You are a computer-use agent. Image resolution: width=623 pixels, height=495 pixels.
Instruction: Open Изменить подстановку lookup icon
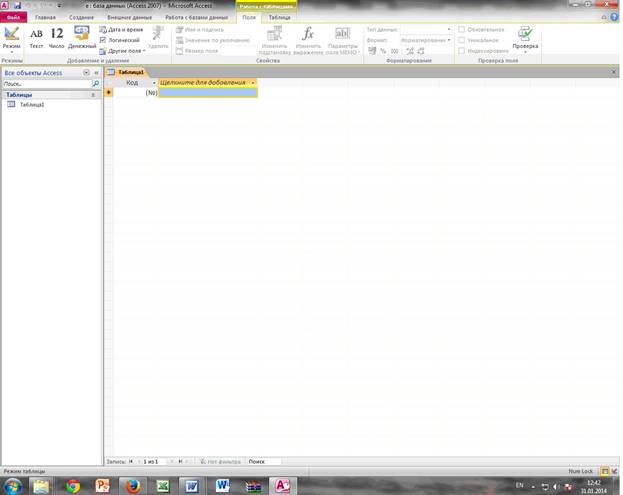click(274, 33)
